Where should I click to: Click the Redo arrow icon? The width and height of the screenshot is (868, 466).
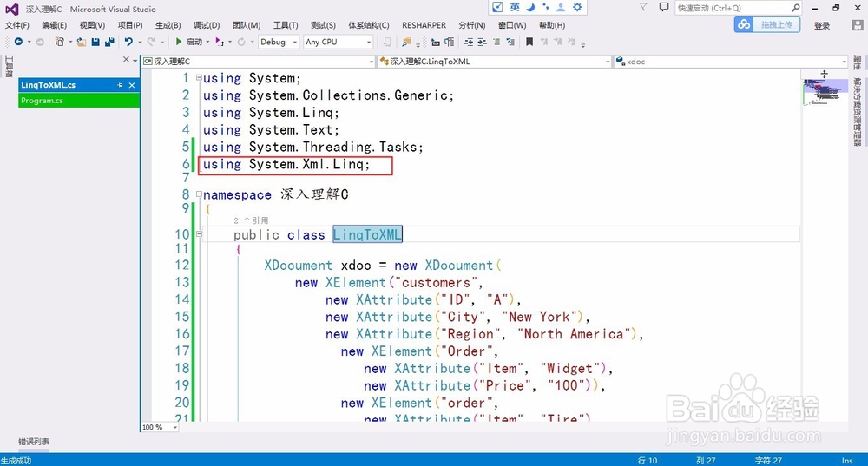tap(150, 42)
